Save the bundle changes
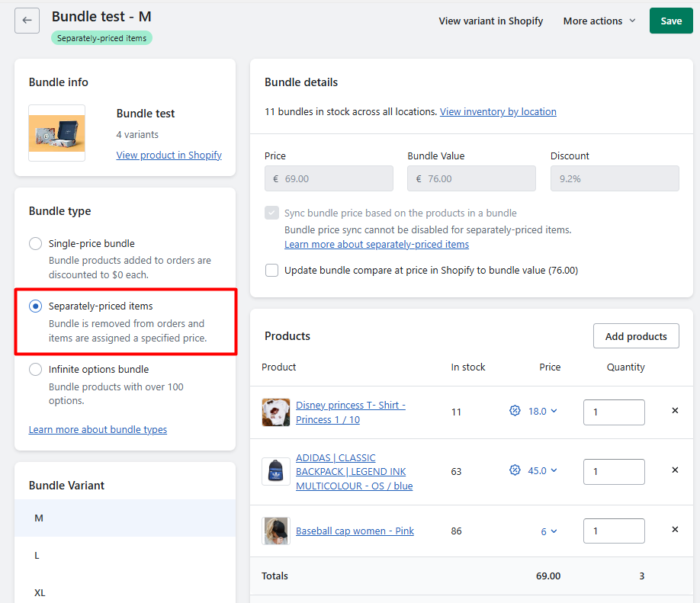The height and width of the screenshot is (603, 700). 671,21
